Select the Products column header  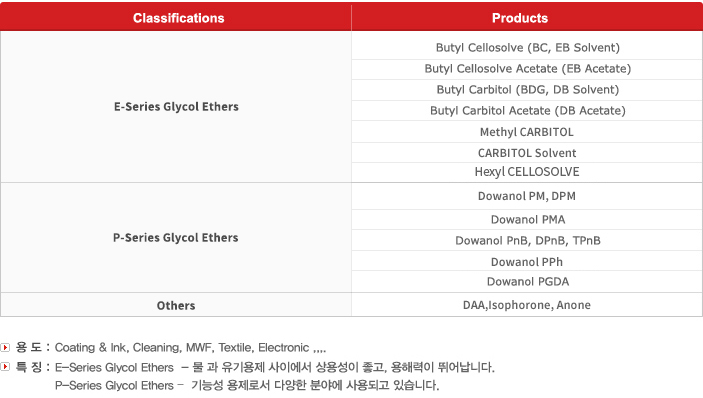[527, 17]
